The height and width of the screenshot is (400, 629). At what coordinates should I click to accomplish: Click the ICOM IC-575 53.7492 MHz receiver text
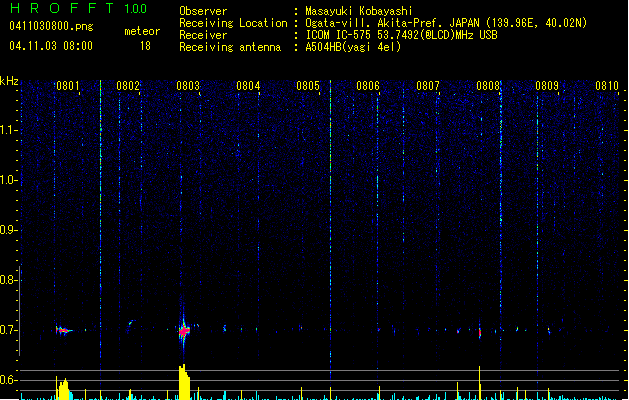(401, 35)
